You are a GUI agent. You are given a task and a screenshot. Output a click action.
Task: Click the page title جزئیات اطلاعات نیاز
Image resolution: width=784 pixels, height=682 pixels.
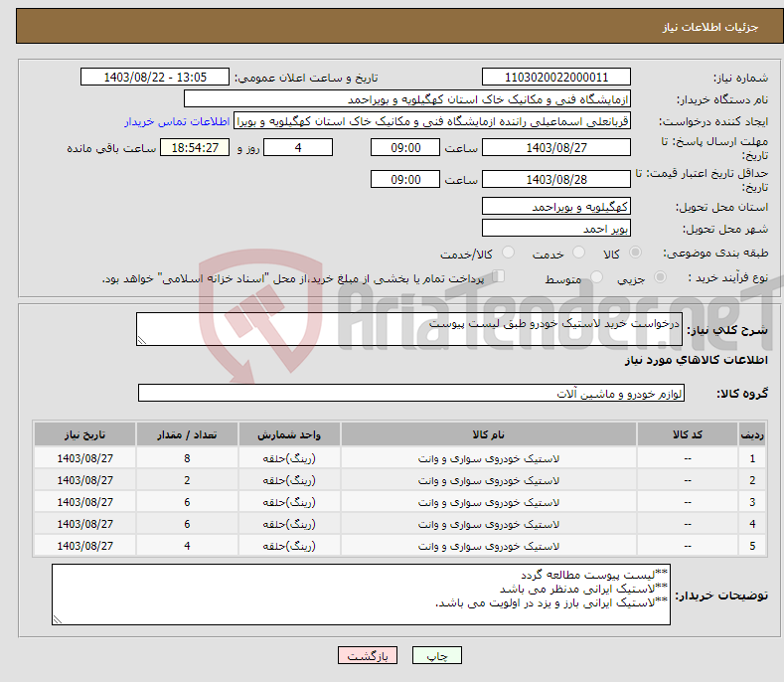pyautogui.click(x=710, y=27)
